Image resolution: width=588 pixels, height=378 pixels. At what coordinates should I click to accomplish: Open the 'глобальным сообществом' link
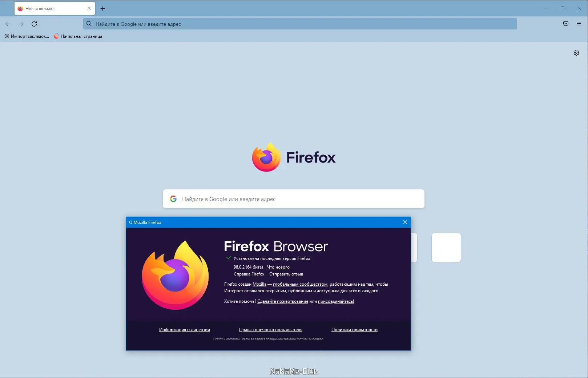(x=300, y=284)
